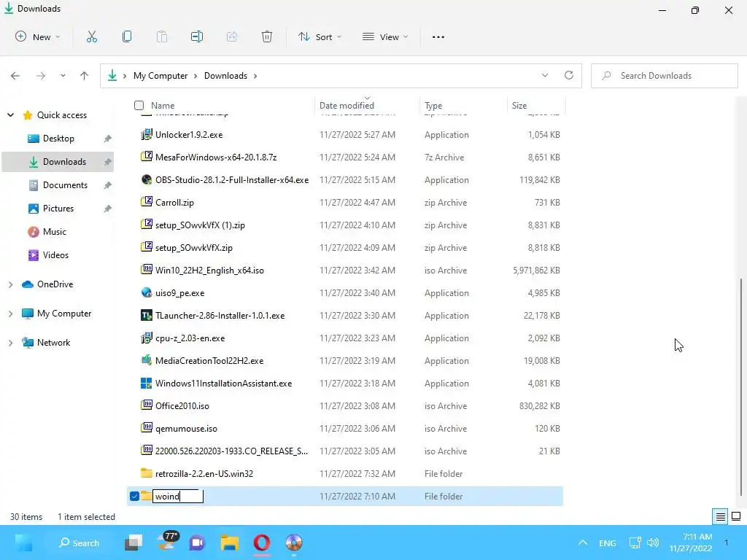Open Task View on the taskbar
The width and height of the screenshot is (747, 560).
[x=133, y=542]
